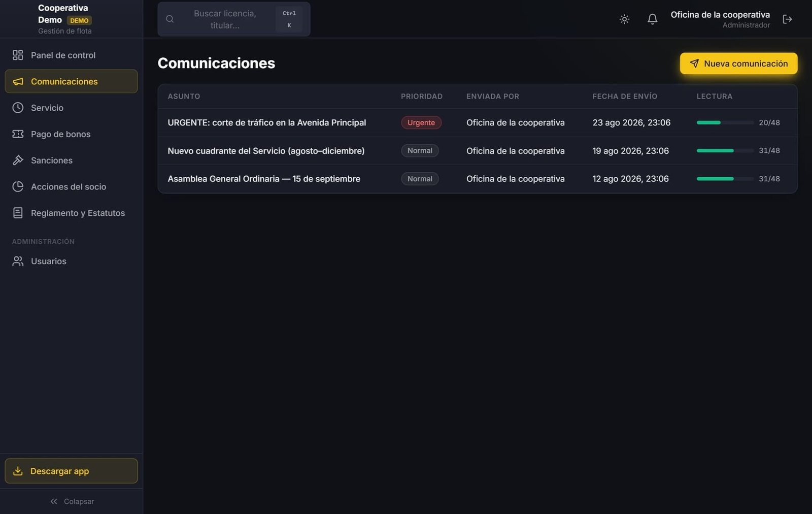Screen dimensions: 812x514
Task: Open Panel de control menu item
Action: pos(71,55)
